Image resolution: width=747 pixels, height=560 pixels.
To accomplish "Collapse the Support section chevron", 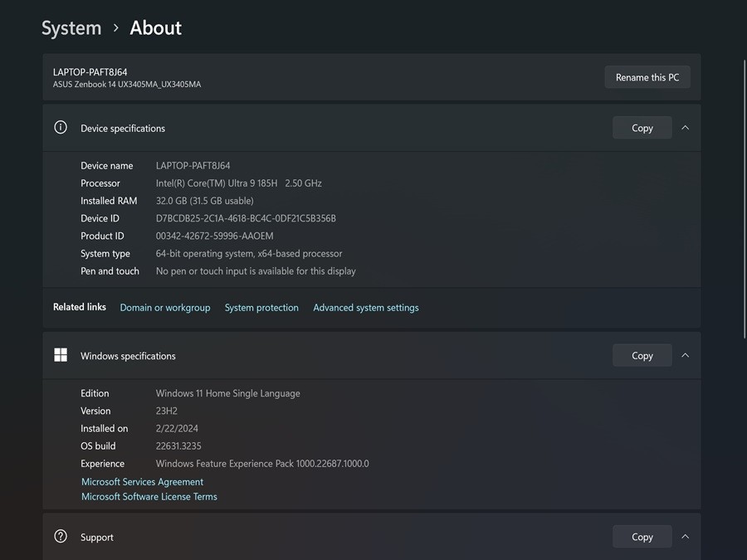I will 685,537.
